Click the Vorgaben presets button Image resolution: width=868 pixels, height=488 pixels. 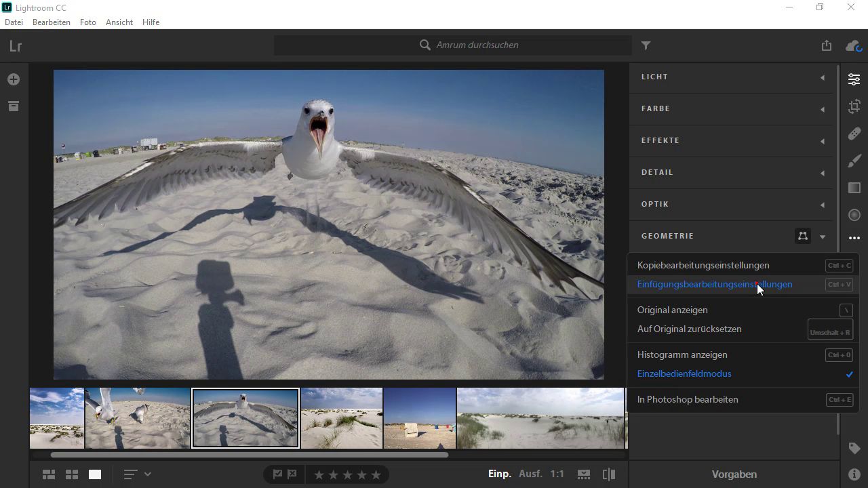(x=734, y=474)
